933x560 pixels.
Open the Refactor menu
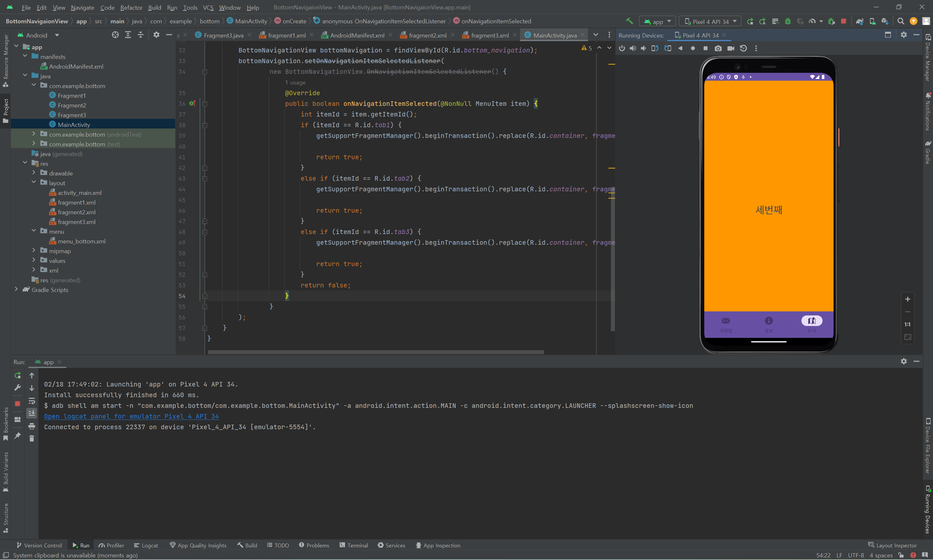(131, 7)
